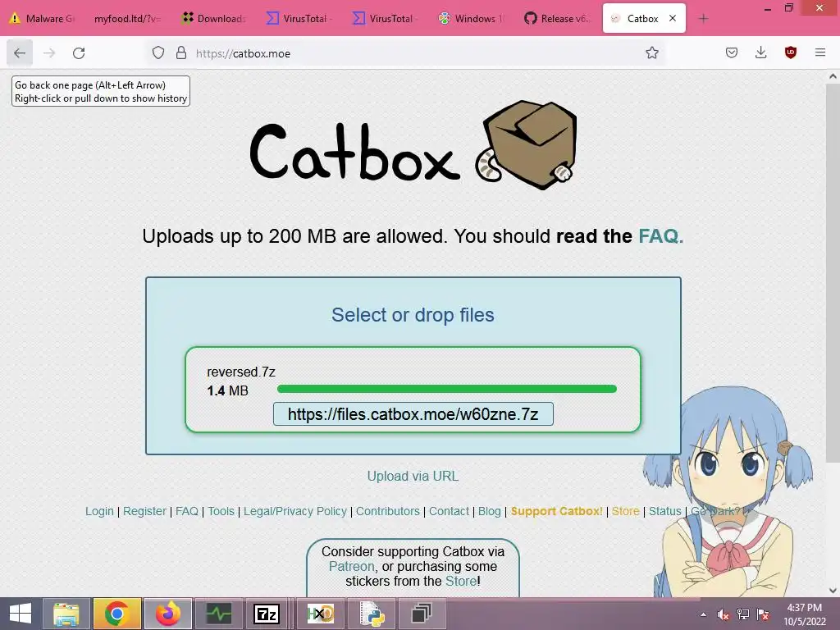This screenshot has height=630, width=840.
Task: Open the Firefox downloads panel
Action: [760, 53]
